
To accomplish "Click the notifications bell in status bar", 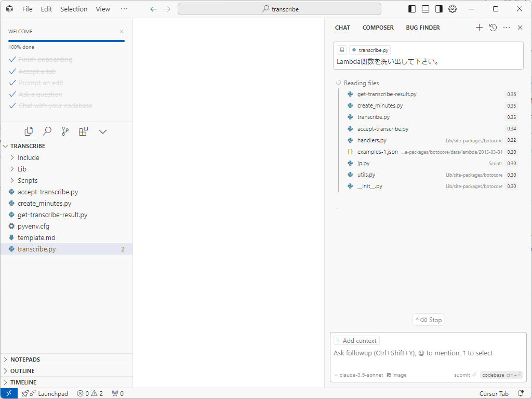I will pos(521,393).
